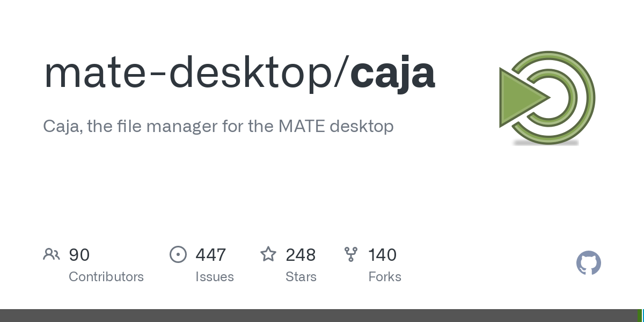Open the GitHub octocat logo
The image size is (644, 322).
pyautogui.click(x=588, y=264)
